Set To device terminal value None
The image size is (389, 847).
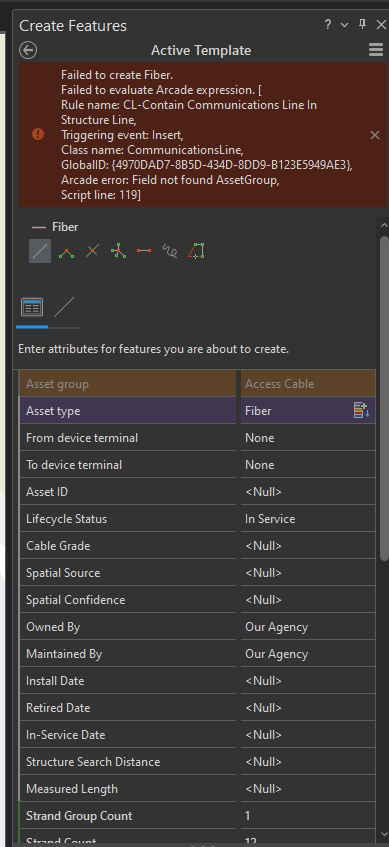point(308,465)
